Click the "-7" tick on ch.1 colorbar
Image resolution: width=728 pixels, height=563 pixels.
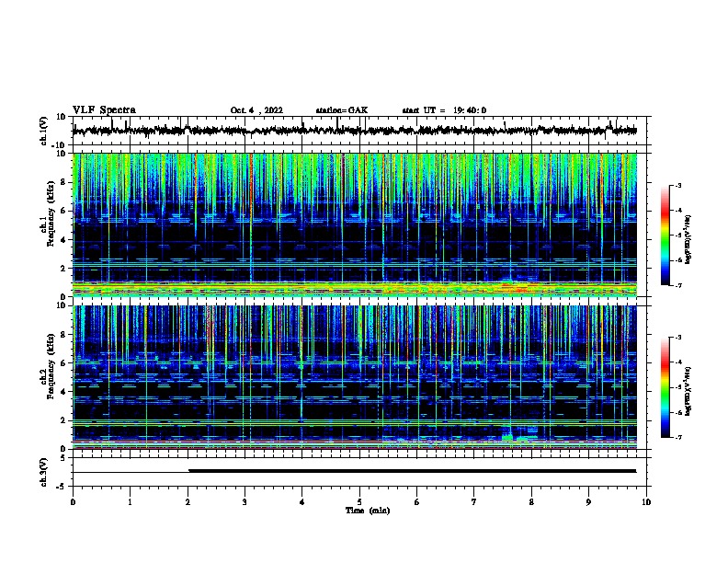tap(677, 285)
